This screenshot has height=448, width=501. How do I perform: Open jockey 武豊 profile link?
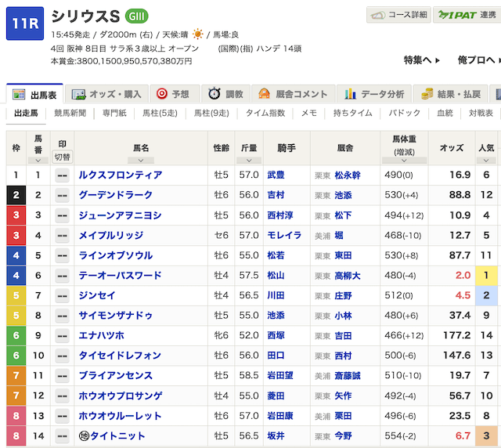pos(276,175)
